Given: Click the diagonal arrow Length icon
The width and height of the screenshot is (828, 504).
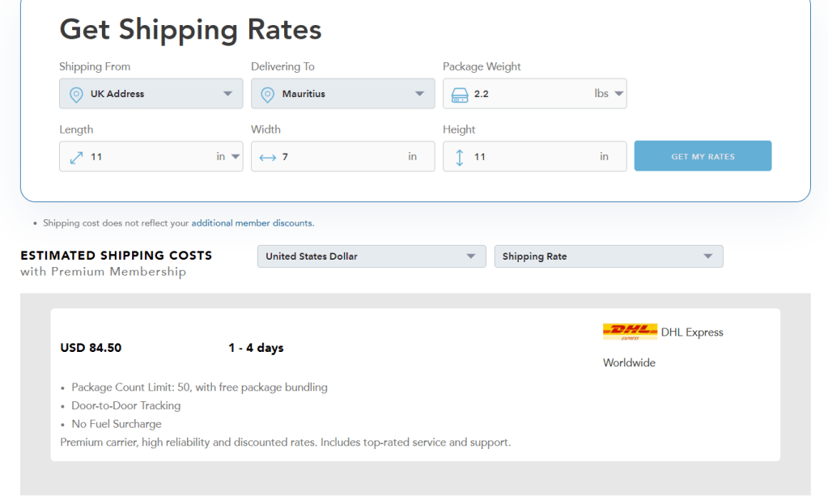Looking at the screenshot, I should (76, 157).
